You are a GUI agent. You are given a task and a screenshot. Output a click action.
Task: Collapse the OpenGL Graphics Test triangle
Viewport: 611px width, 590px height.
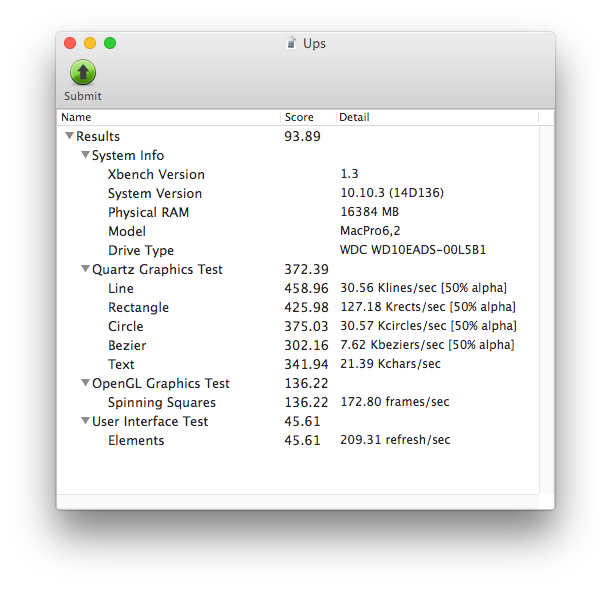coord(85,383)
